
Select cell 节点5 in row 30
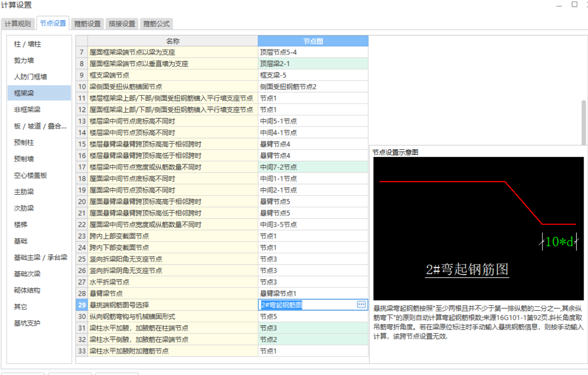313,316
